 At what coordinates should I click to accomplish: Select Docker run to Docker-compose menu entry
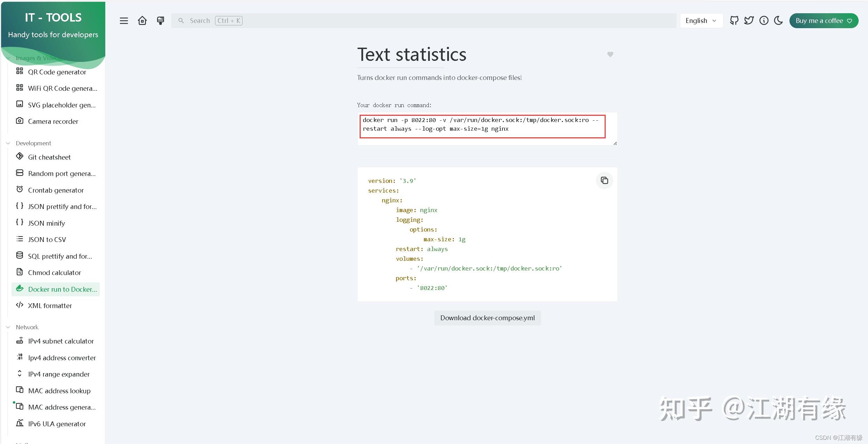pyautogui.click(x=62, y=289)
